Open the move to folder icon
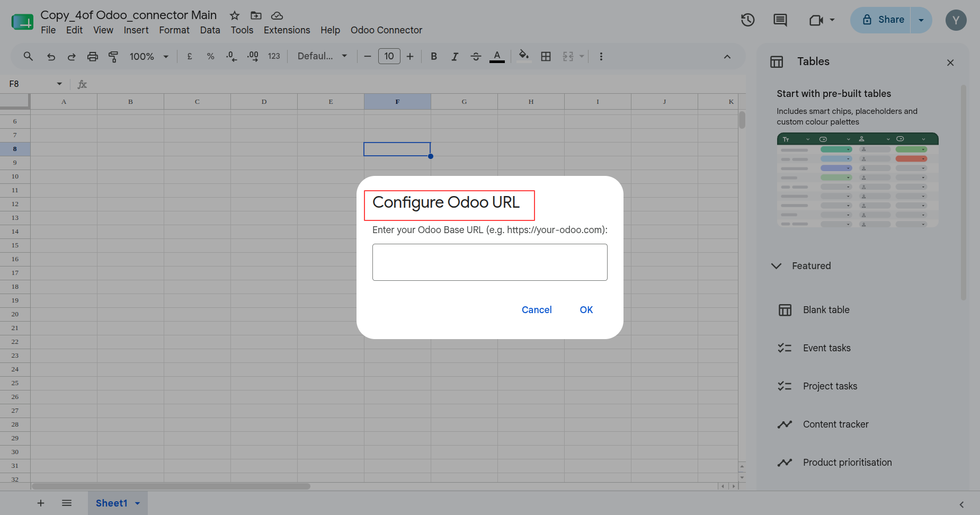This screenshot has width=980, height=515. (x=256, y=15)
